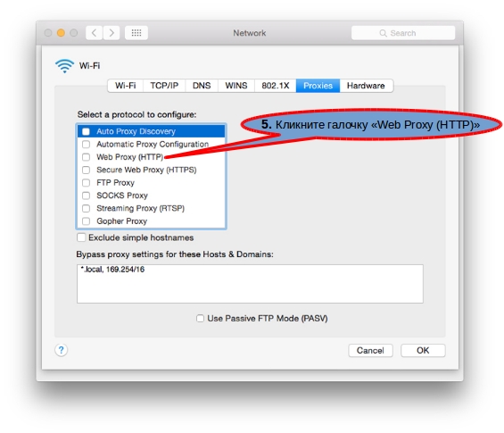Viewport: 504px width, 433px height.
Task: Tick the Exclude simple hostnames checkbox
Action: pyautogui.click(x=81, y=237)
